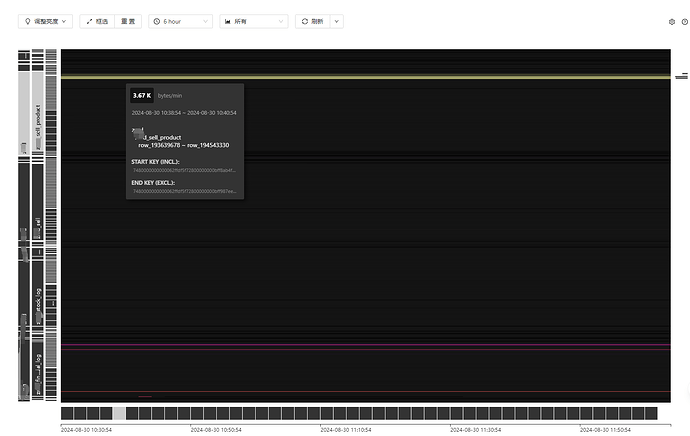Open the 所有 metric type dropdown
Viewport: 690px width, 436px height.
coord(254,21)
